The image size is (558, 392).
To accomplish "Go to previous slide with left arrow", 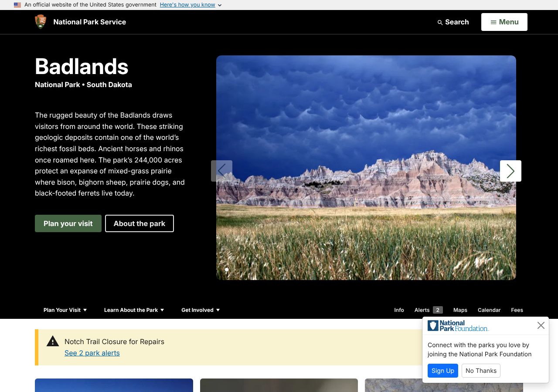I will 221,171.
